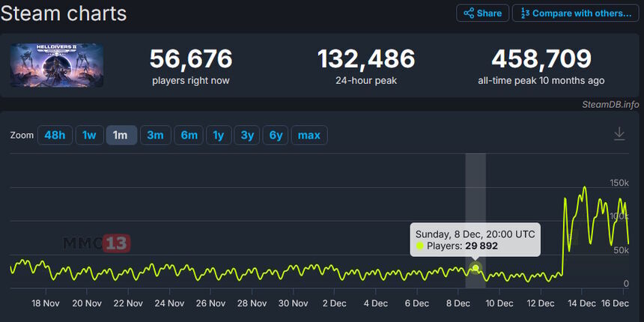Click the 14 Dec axis label
The width and height of the screenshot is (644, 322).
[582, 303]
